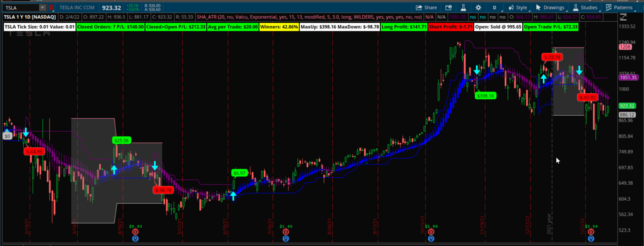Open chart settings gear icon

478,7
